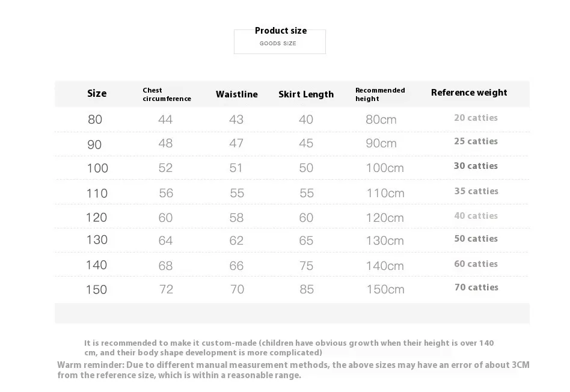Click the "Recommended height" column header
Image resolution: width=570 pixels, height=392 pixels.
point(380,94)
